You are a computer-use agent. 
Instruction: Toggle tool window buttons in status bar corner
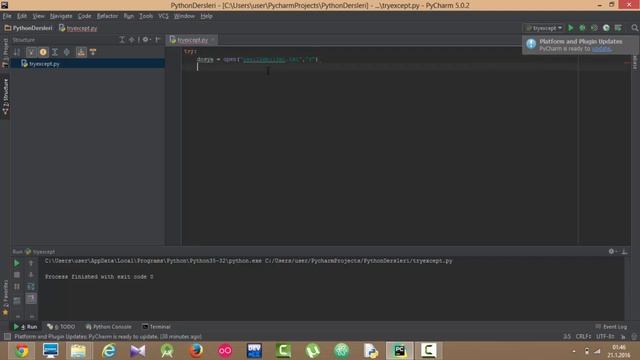tap(7, 337)
